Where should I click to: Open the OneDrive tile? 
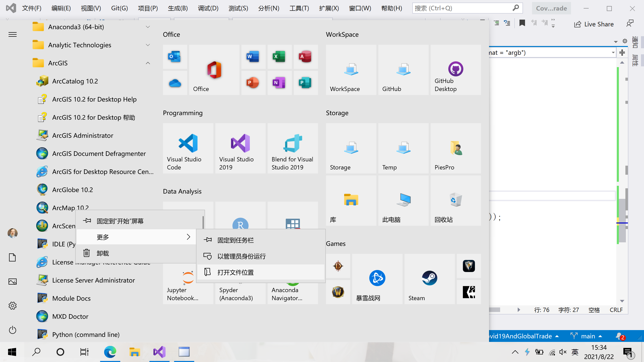175,83
